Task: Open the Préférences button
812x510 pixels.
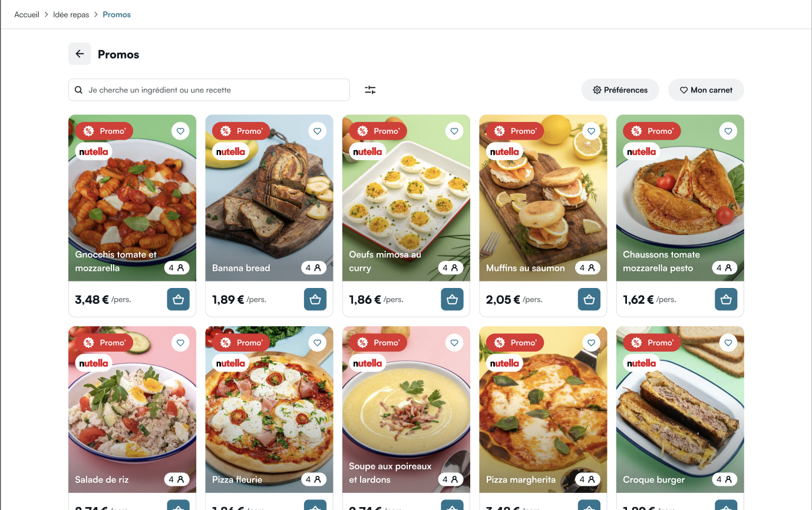Action: tap(620, 90)
